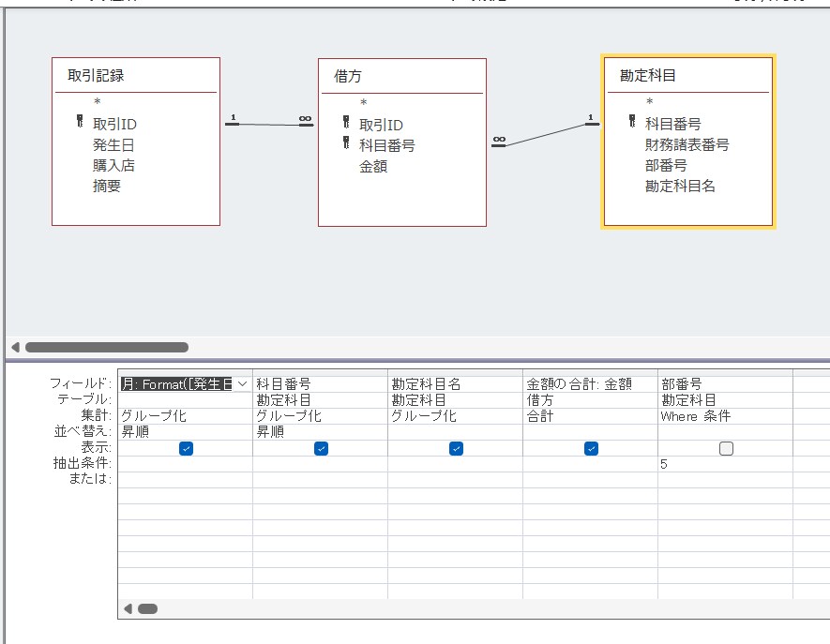Viewport: 830px width, 644px height.
Task: Select 科目番号 field in 借方 table
Action: 387,145
